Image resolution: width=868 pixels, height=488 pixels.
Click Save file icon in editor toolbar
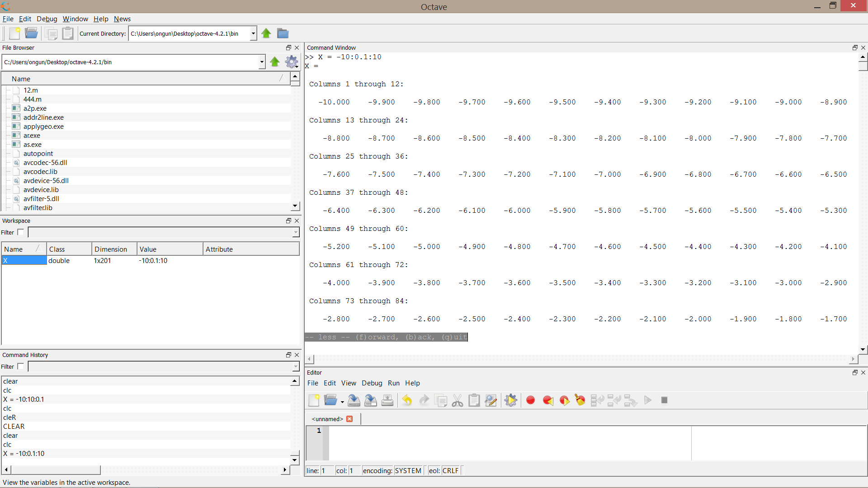coord(354,400)
